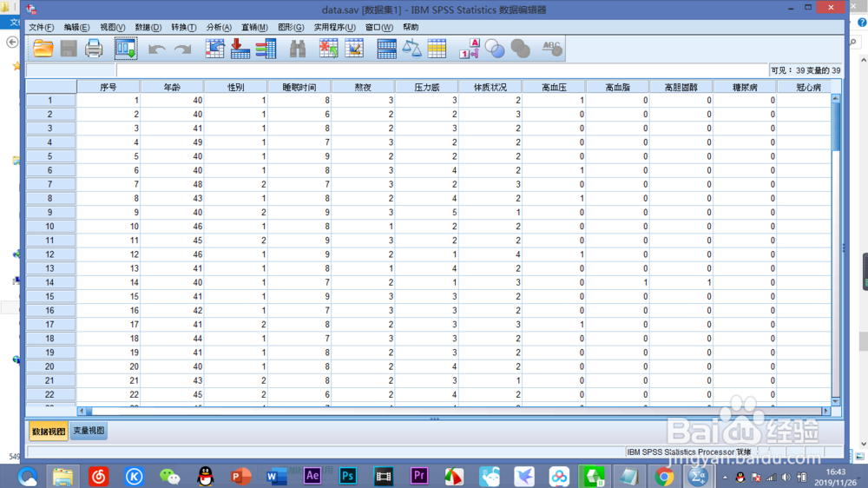Open the 分析(A) menu
This screenshot has height=488, width=868.
click(219, 27)
